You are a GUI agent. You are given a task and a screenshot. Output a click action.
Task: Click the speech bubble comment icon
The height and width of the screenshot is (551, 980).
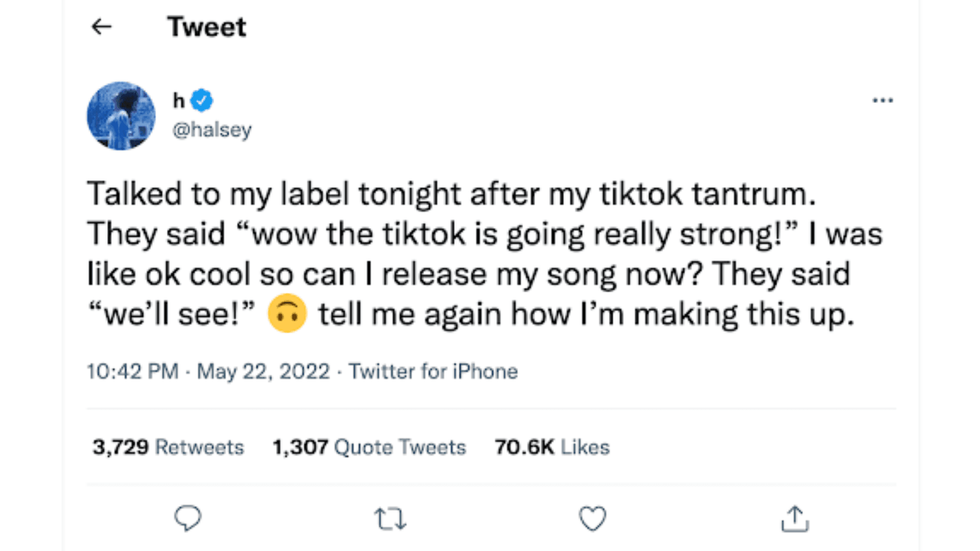point(187,519)
